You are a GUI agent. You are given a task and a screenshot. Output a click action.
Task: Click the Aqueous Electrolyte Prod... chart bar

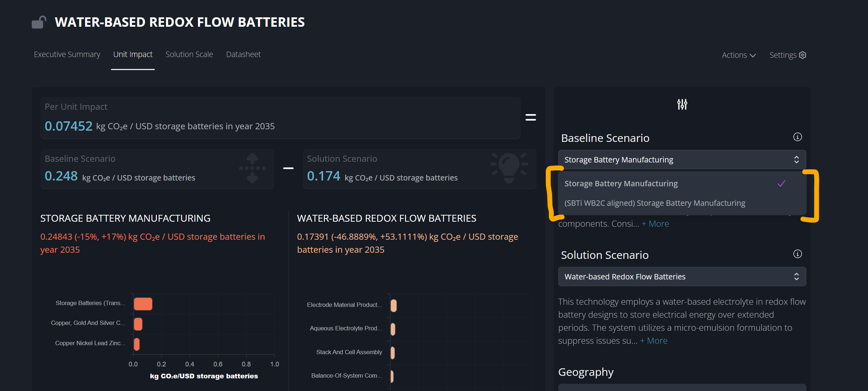click(x=393, y=329)
